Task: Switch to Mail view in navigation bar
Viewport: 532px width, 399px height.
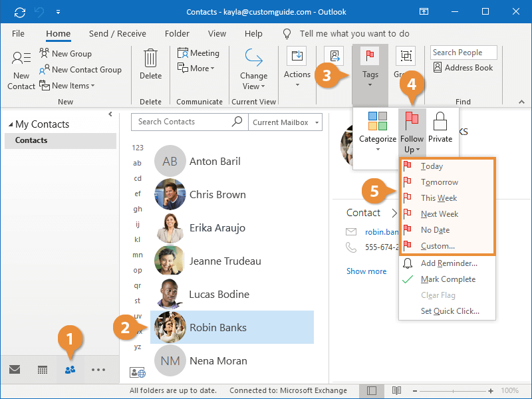Action: point(15,370)
